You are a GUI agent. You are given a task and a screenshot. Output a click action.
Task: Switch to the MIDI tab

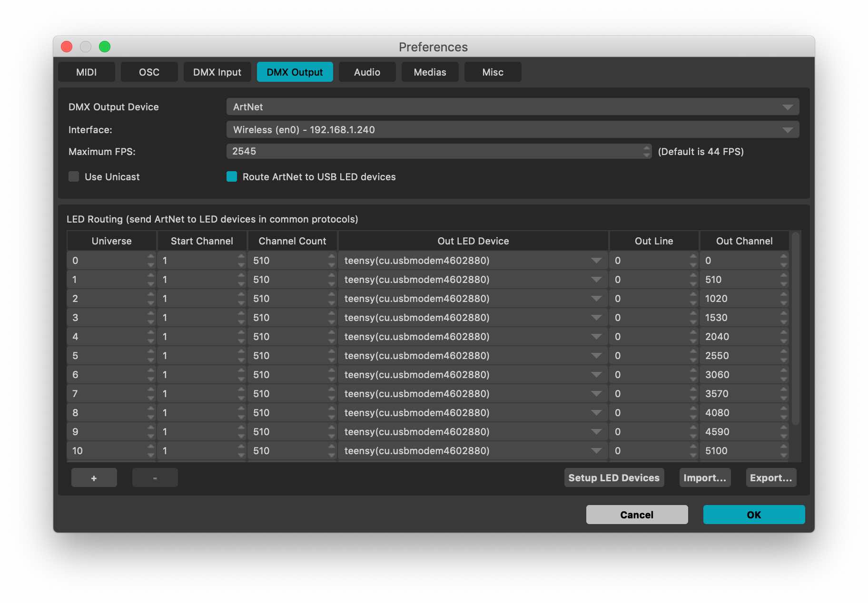tap(87, 72)
